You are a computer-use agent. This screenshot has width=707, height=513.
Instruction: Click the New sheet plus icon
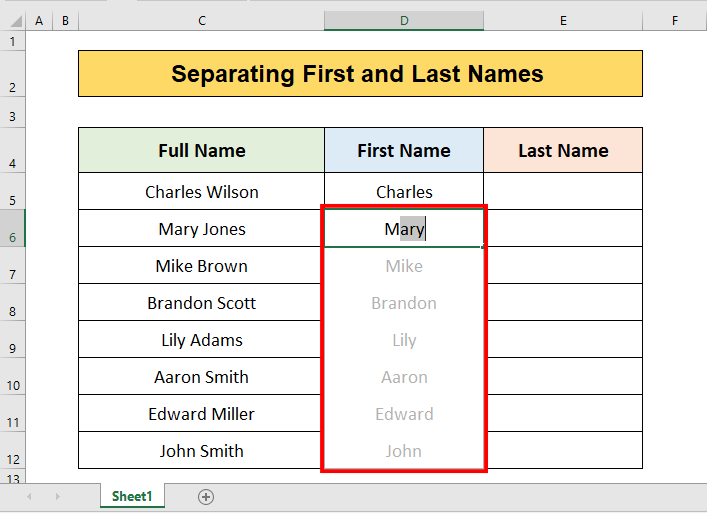(x=206, y=497)
